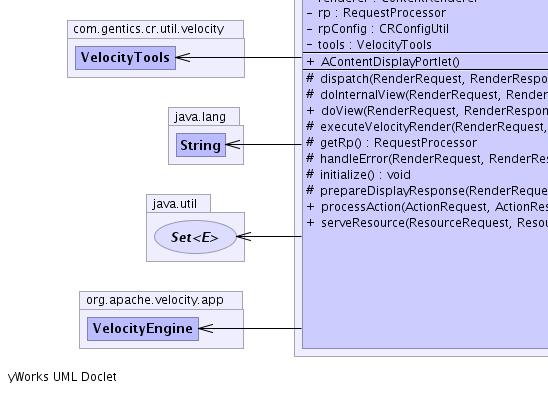Click the com.gentics.cr.util.velocity package label

point(149,29)
